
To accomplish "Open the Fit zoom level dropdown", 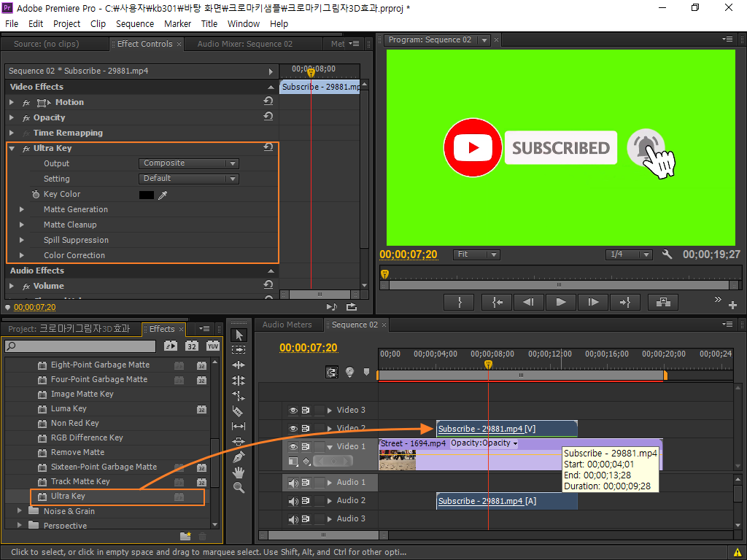I will click(x=476, y=254).
